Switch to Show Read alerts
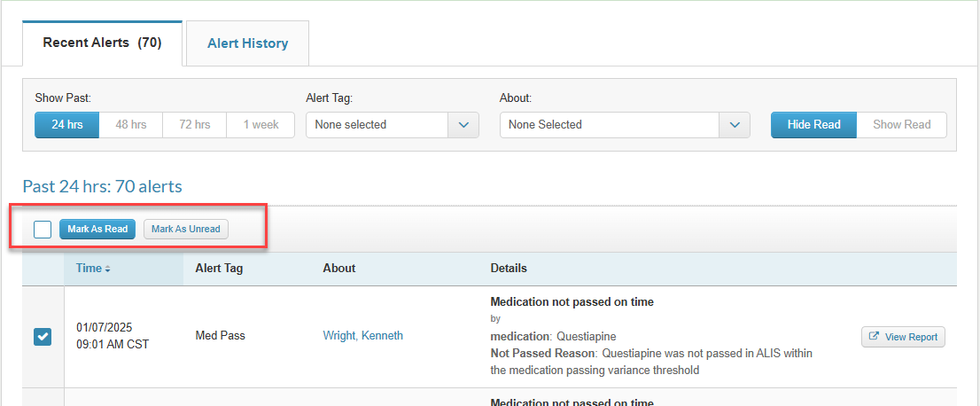The width and height of the screenshot is (980, 406). pos(901,124)
